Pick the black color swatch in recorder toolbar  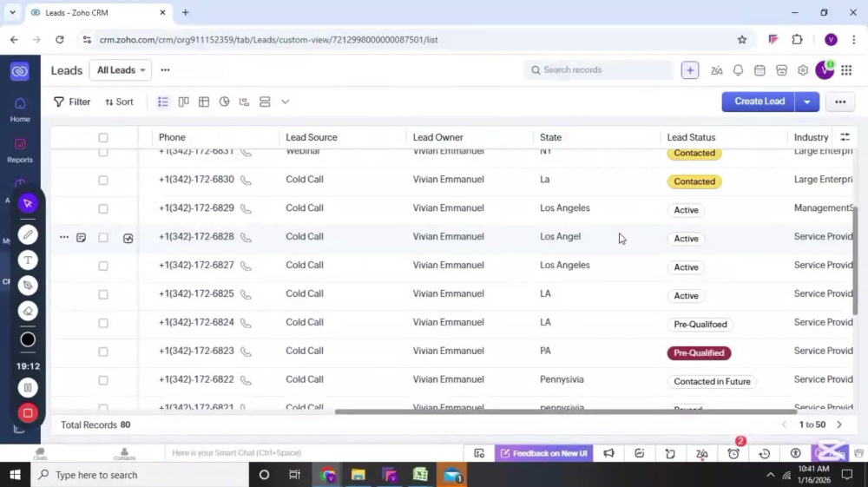click(x=28, y=339)
